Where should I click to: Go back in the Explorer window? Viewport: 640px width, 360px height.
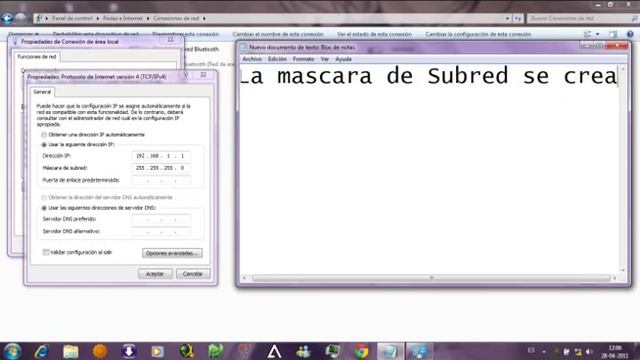coord(7,18)
